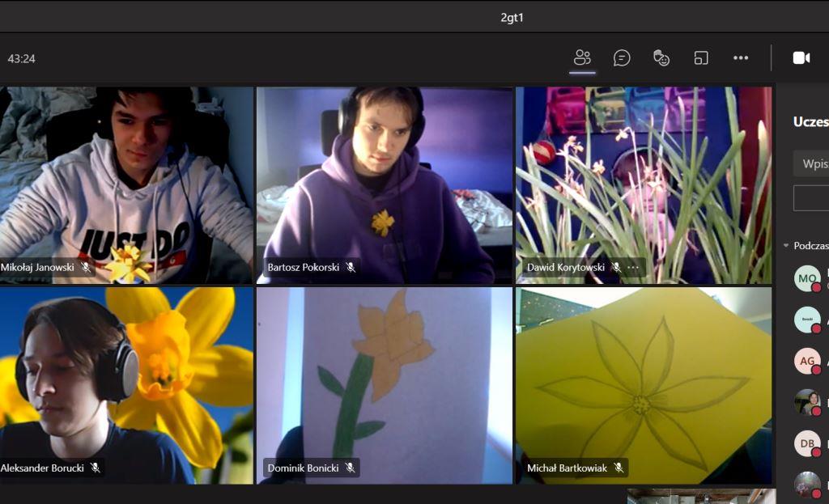The image size is (829, 504).
Task: Click the DB participant avatar
Action: 807,443
